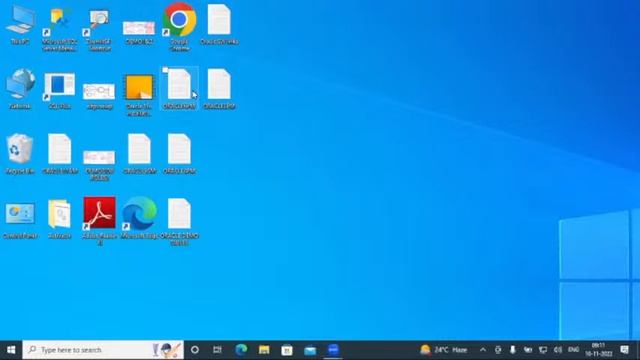Select the orange Oracle icon on desktop
640x360 pixels.
(139, 94)
